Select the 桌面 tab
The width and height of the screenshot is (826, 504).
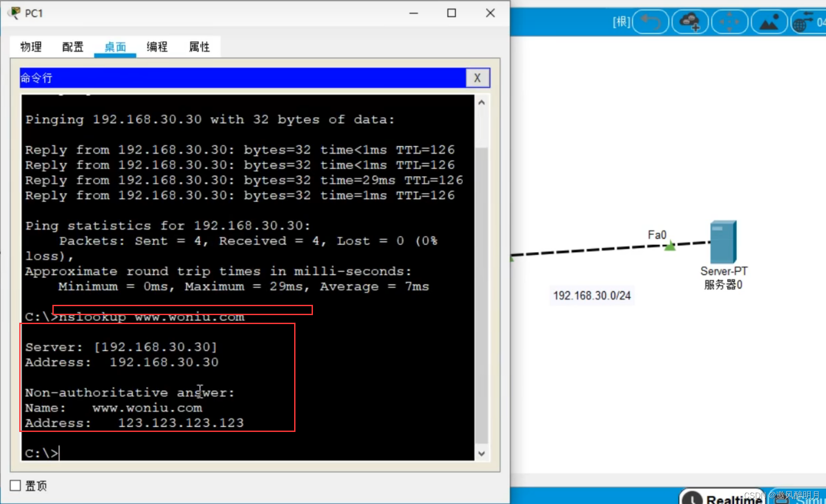[115, 47]
